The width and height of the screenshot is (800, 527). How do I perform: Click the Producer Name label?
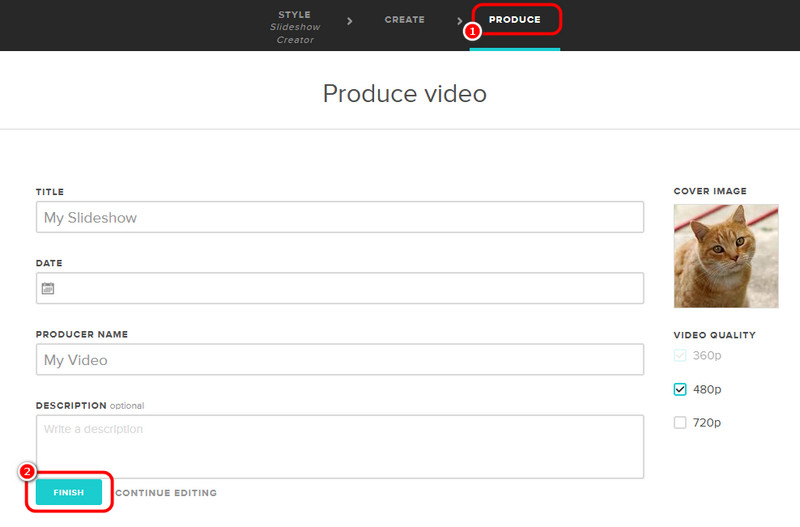[82, 334]
